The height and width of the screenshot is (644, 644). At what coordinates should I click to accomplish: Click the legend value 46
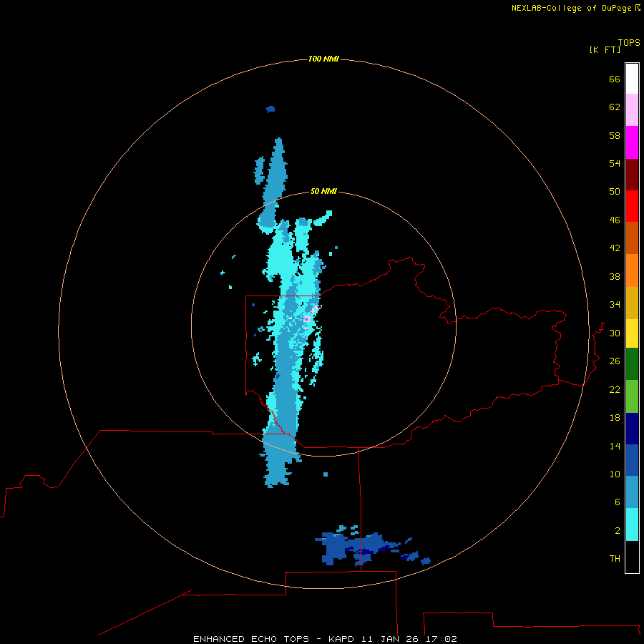[615, 220]
